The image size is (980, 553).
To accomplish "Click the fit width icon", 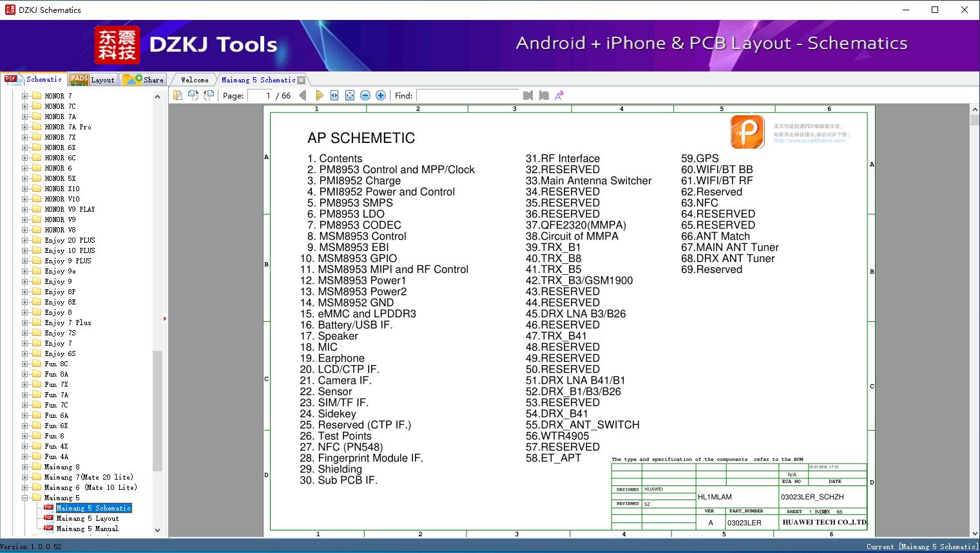I will tap(334, 95).
